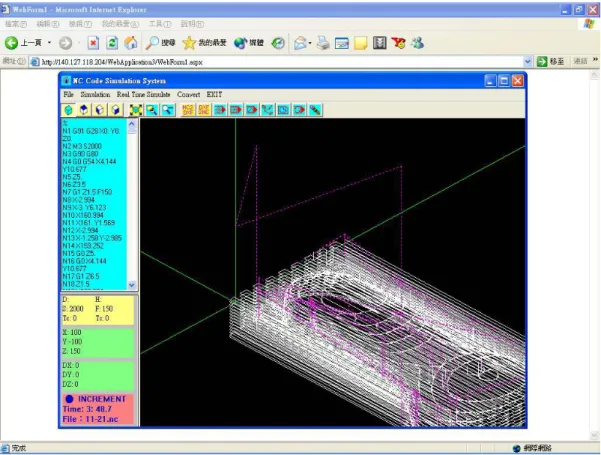601x455 pixels.
Task: Open the Back button history dropdown arrow
Action: [49, 43]
